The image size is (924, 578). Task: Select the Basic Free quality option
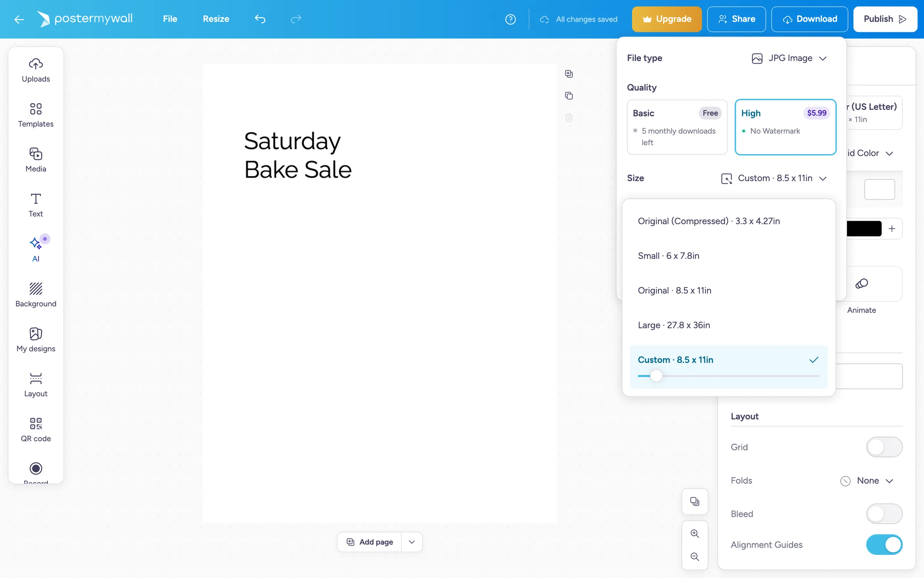tap(677, 127)
